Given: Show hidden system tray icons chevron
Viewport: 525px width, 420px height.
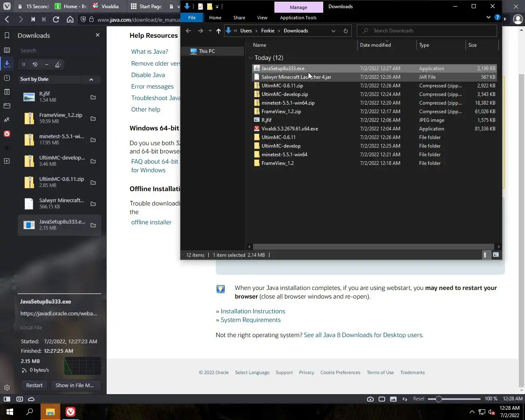Looking at the screenshot, I should click(472, 412).
